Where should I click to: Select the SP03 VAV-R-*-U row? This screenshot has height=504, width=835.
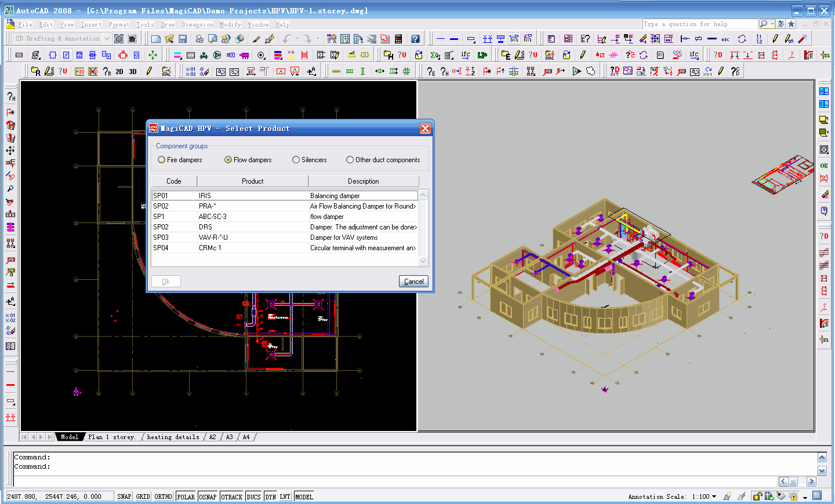point(285,238)
